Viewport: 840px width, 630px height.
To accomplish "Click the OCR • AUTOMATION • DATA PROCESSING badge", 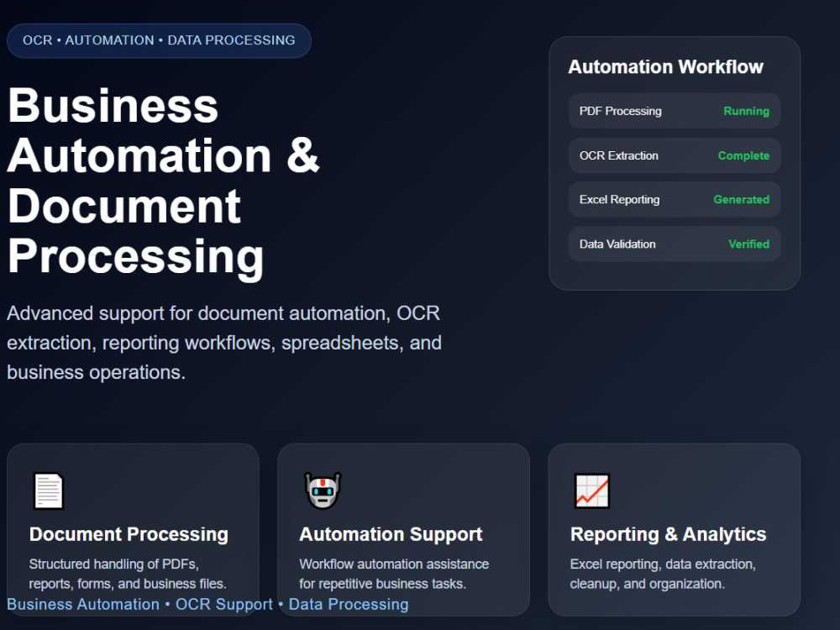I will pyautogui.click(x=159, y=40).
